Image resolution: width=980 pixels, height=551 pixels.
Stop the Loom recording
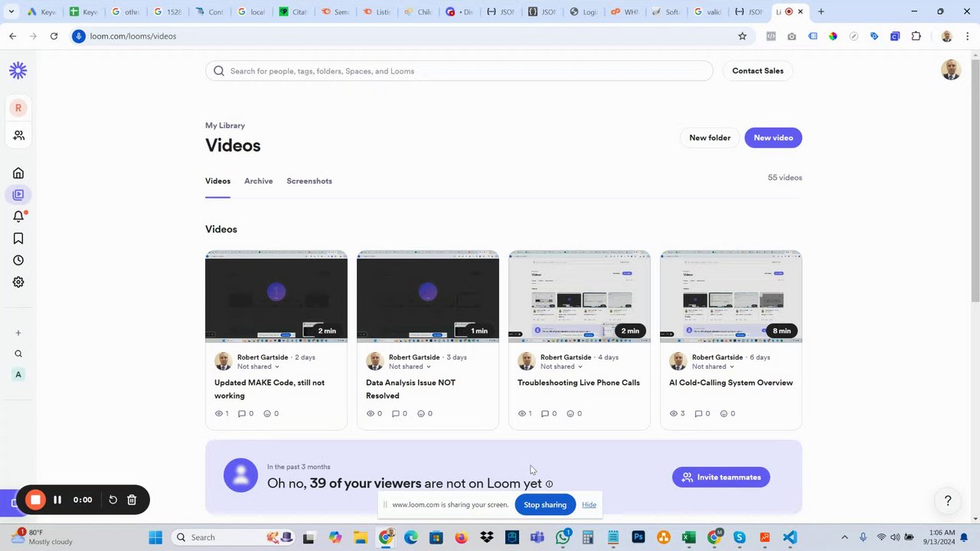[35, 500]
